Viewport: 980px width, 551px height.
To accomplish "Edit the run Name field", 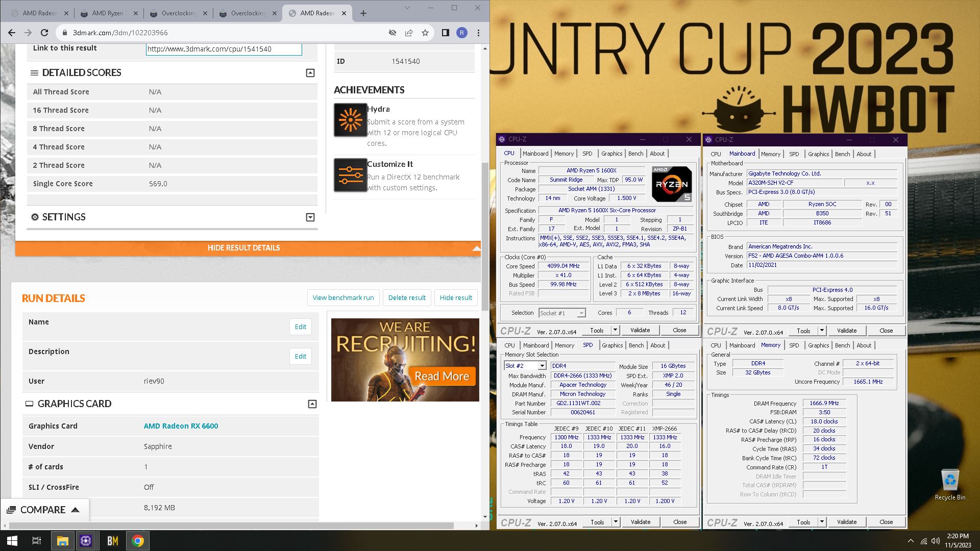I will tap(301, 327).
